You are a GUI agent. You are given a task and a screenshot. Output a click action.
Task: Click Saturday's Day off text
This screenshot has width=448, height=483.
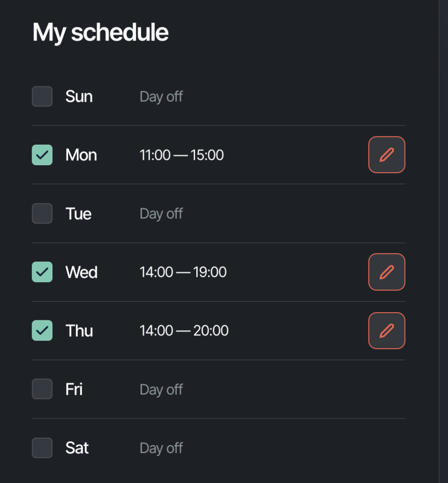[161, 448]
